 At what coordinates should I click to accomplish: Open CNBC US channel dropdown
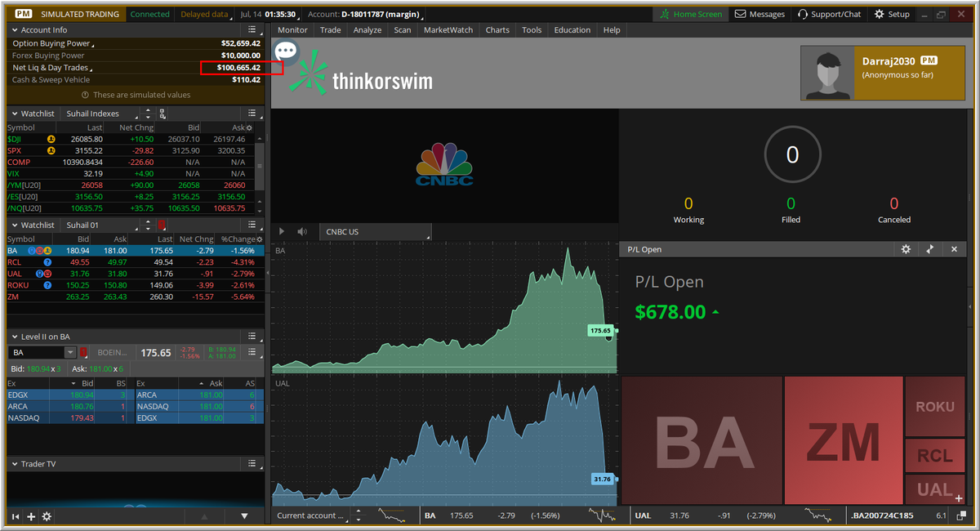point(374,232)
